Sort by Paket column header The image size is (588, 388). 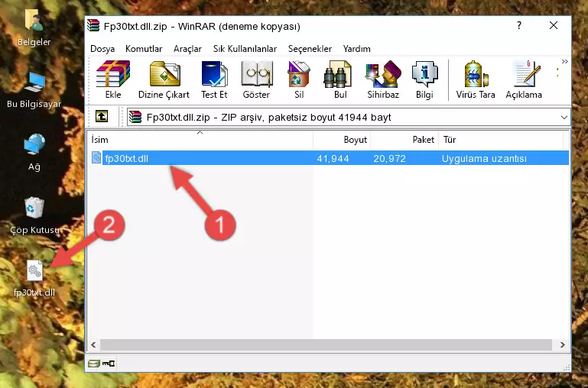click(x=404, y=139)
